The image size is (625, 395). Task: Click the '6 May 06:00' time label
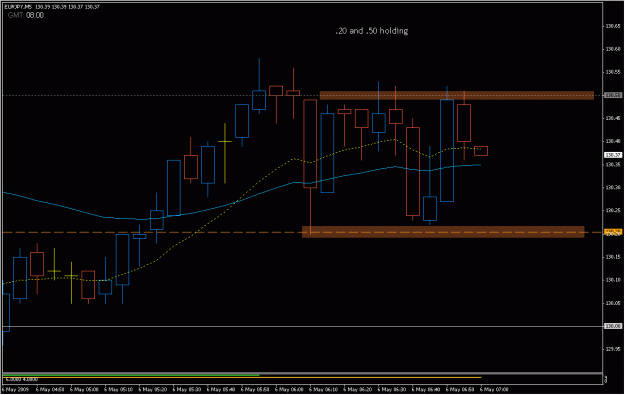[x=289, y=389]
